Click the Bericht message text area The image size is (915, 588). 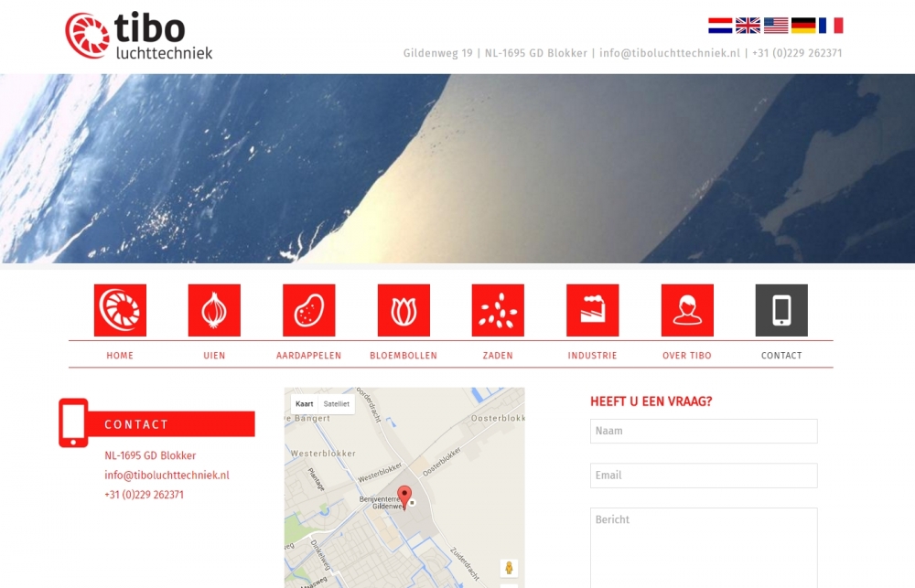(704, 548)
